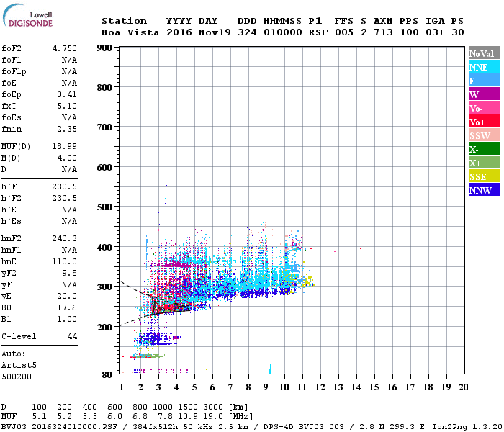Select the X+ light green legend swatch

tap(484, 163)
